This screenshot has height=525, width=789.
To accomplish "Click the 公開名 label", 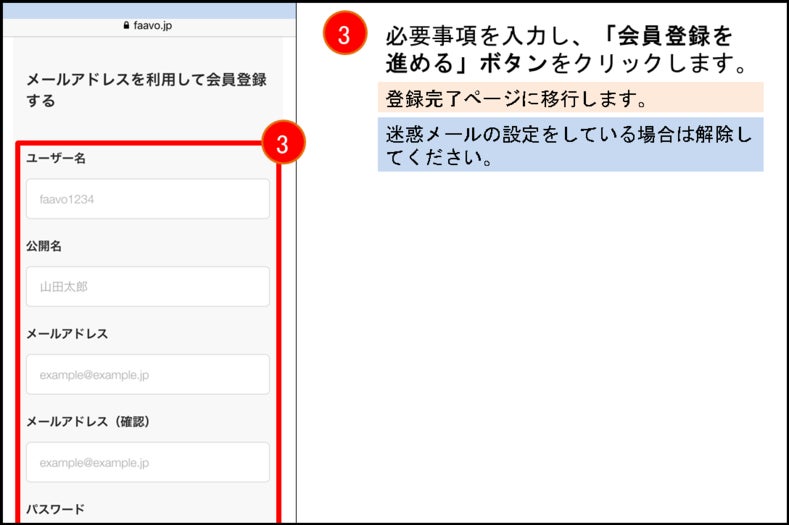I will pos(44,246).
